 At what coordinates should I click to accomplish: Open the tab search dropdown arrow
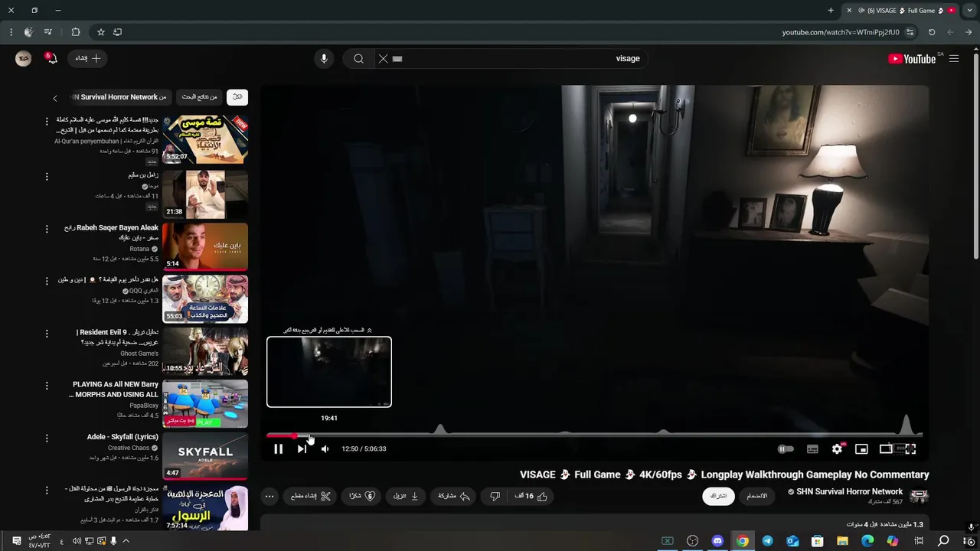(969, 11)
